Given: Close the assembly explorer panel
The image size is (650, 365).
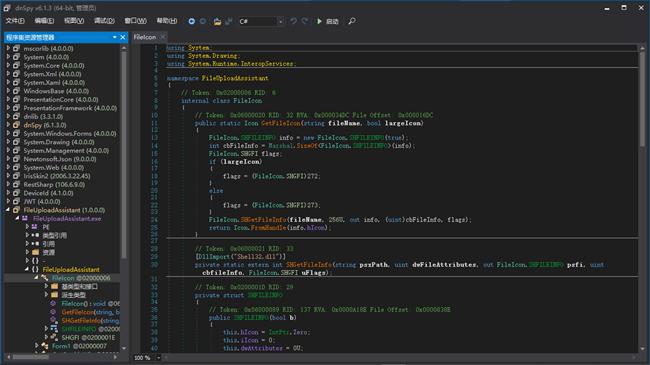Looking at the screenshot, I should point(123,37).
